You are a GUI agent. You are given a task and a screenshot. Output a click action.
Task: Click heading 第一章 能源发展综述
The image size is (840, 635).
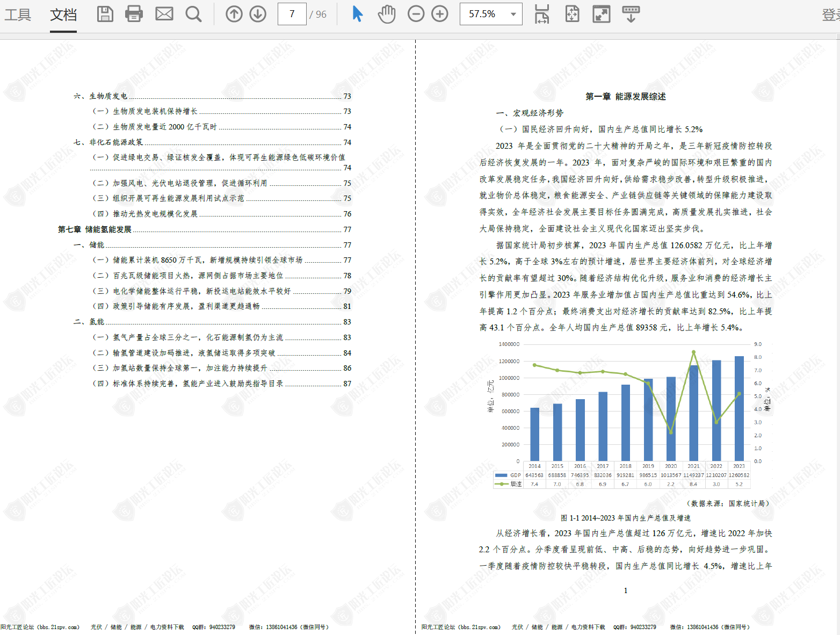pyautogui.click(x=626, y=97)
